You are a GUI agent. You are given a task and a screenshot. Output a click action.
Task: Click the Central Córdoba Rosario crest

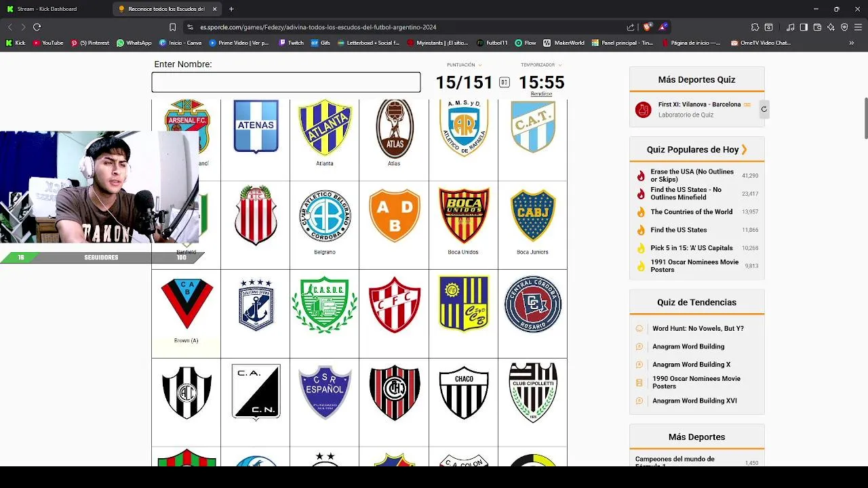(x=533, y=304)
